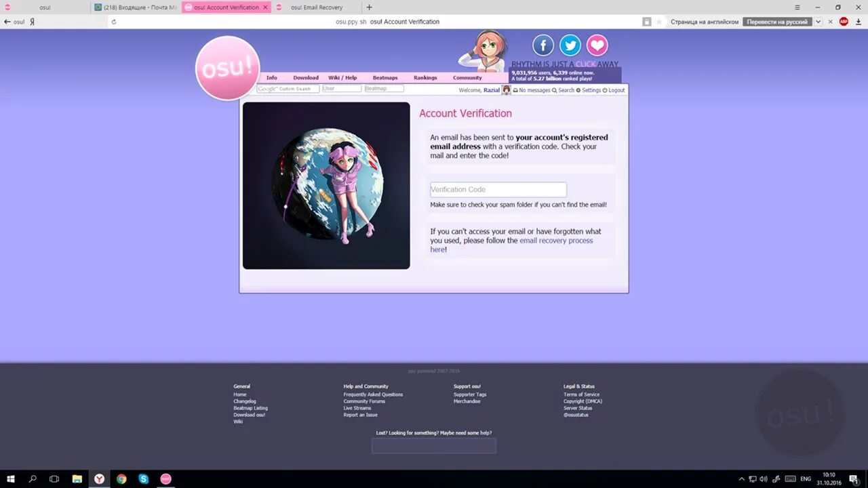This screenshot has width=868, height=488.
Task: Open footer Beatmap Listing link
Action: 250,408
